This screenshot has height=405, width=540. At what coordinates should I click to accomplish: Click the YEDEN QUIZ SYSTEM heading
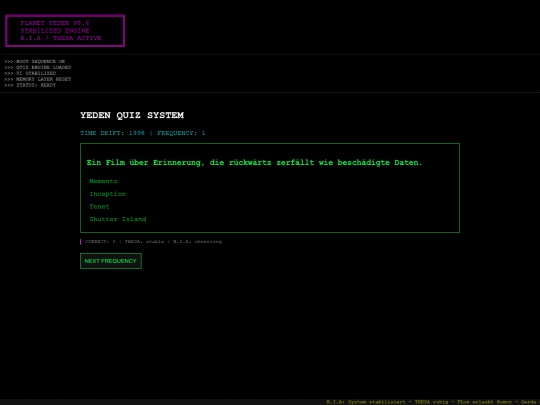[132, 115]
